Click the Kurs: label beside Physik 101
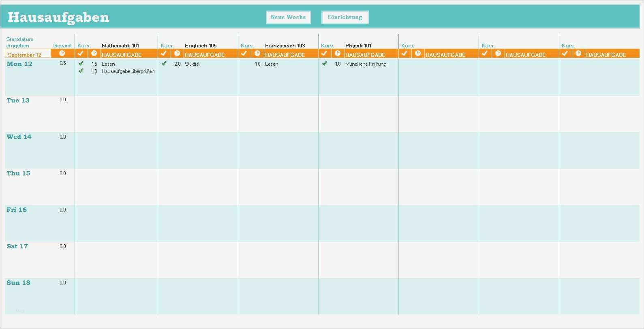The image size is (644, 329). pos(327,46)
